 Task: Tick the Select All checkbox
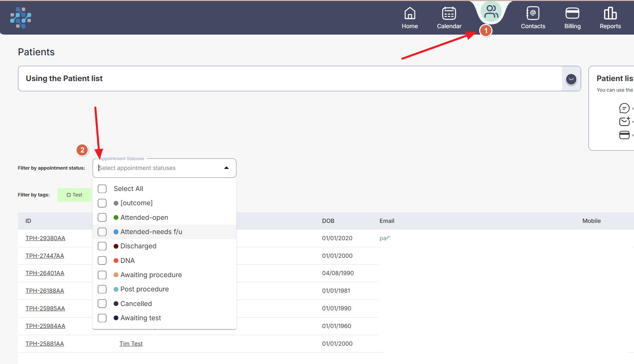(102, 189)
